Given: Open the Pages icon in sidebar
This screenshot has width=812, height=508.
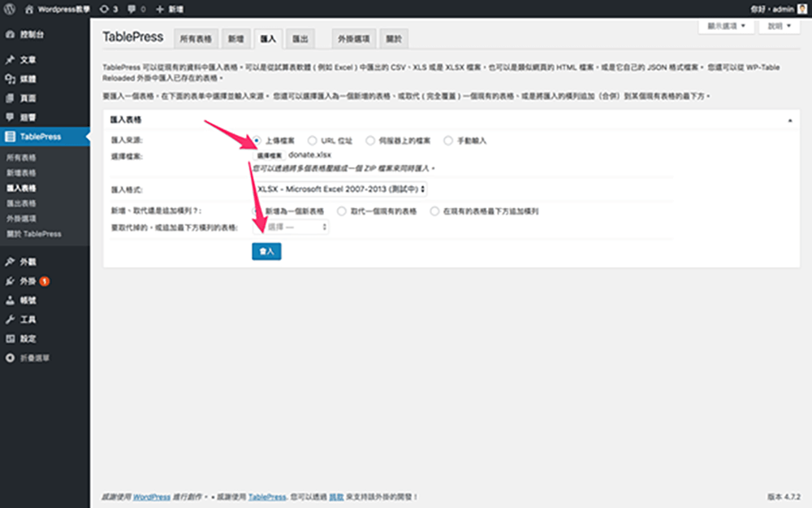Looking at the screenshot, I should click(10, 98).
